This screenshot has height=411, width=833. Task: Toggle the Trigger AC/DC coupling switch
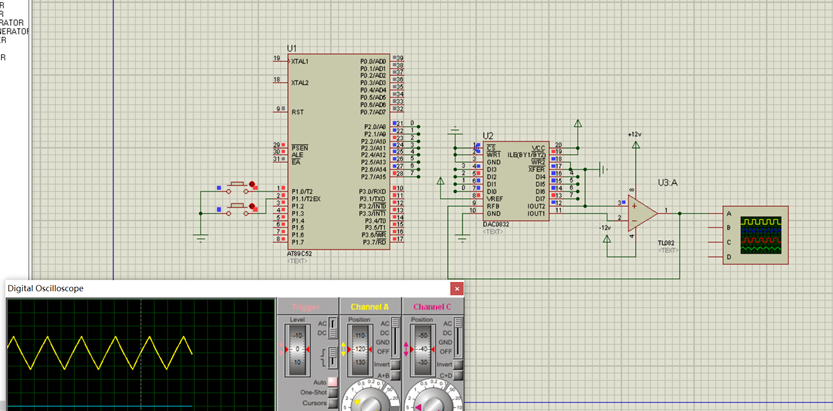[332, 328]
